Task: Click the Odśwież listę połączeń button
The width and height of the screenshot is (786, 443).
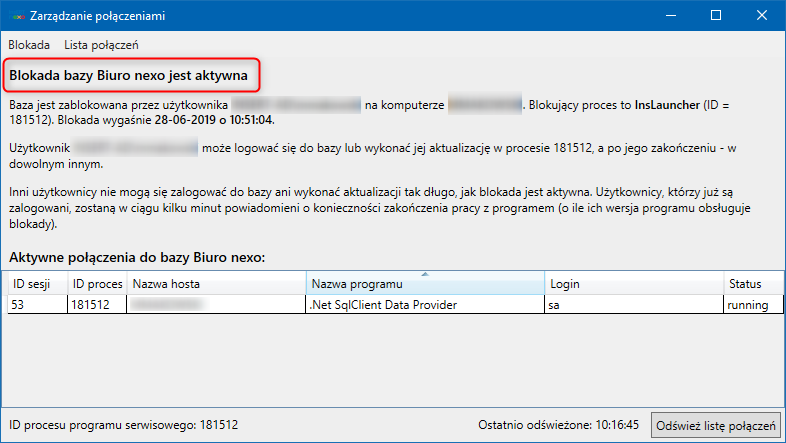Action: click(x=716, y=426)
